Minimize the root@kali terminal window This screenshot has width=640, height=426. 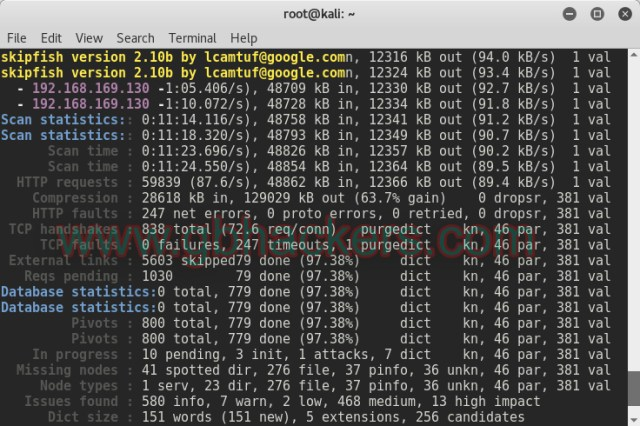pos(570,13)
